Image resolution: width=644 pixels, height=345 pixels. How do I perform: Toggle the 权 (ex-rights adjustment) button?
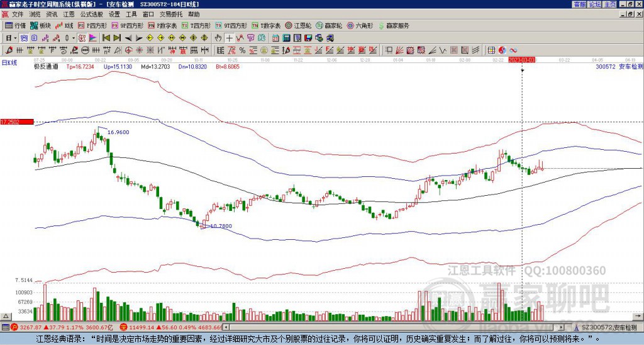point(82,38)
